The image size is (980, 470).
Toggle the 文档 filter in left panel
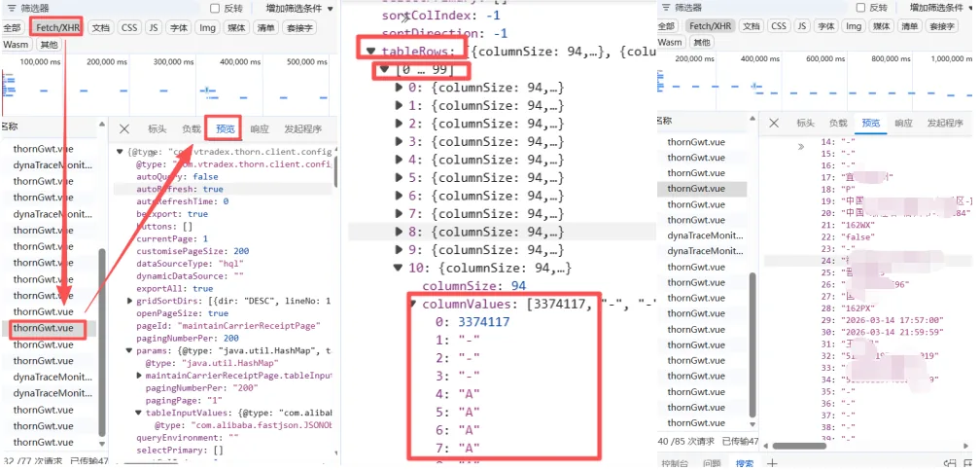pos(101,27)
